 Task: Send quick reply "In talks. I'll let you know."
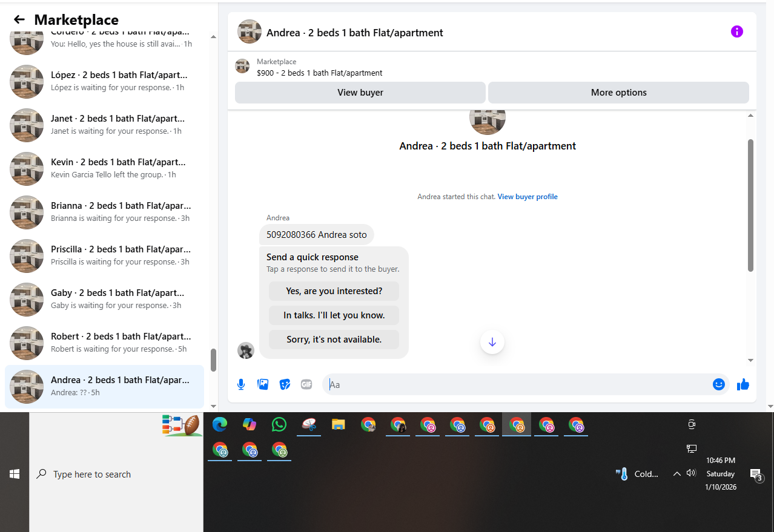(x=334, y=315)
